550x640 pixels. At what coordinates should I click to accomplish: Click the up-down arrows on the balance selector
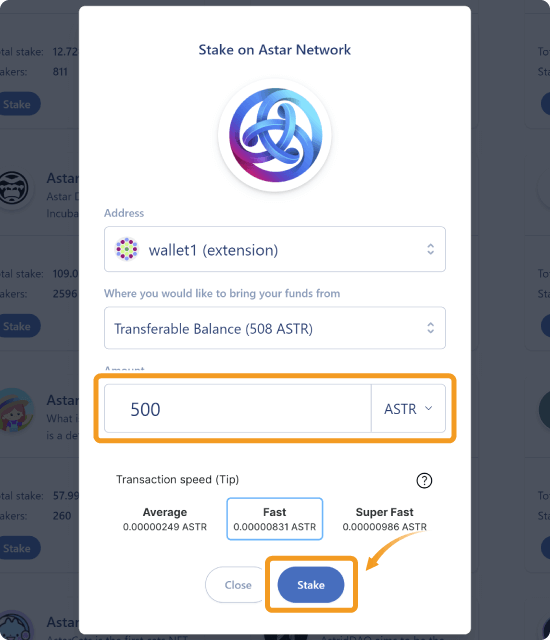click(430, 328)
